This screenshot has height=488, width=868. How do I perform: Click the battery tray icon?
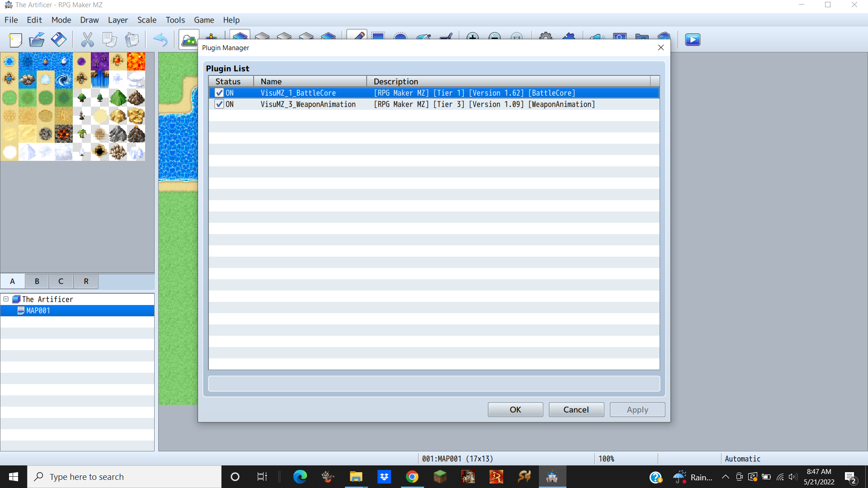coord(766,477)
